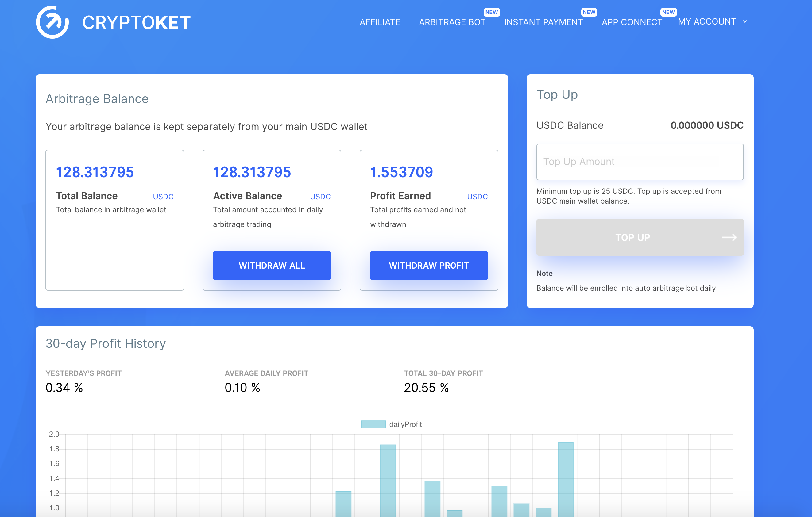Click the Arbitrage Balance heading
This screenshot has height=517, width=812.
click(97, 99)
